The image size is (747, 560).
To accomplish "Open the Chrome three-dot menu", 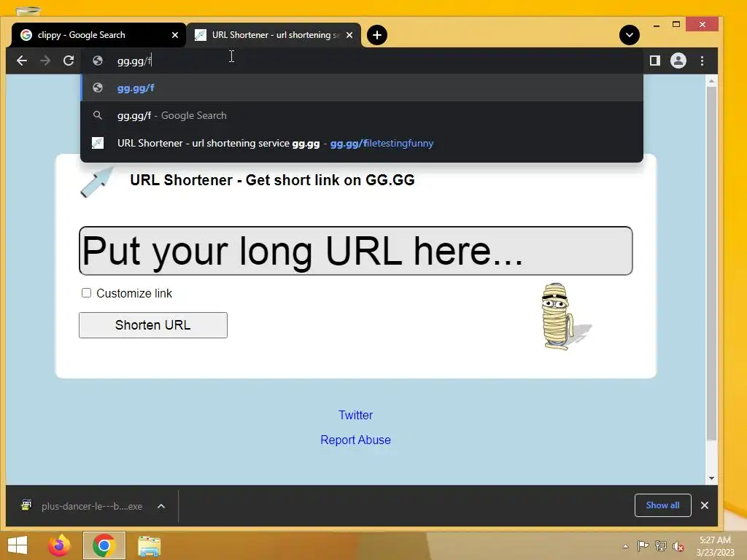I will click(703, 61).
